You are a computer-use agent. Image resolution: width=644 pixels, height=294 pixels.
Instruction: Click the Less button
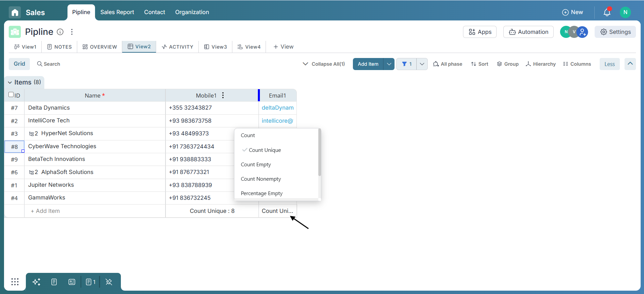point(610,64)
